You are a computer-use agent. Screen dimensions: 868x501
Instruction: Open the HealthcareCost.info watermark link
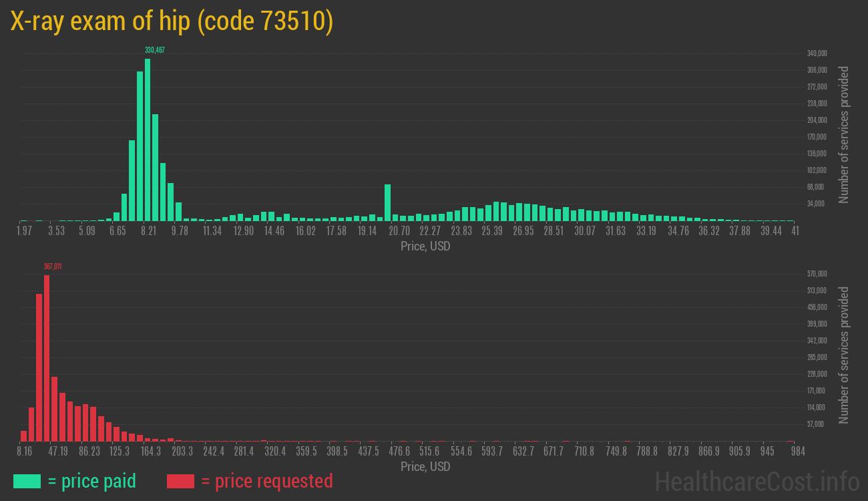[756, 481]
